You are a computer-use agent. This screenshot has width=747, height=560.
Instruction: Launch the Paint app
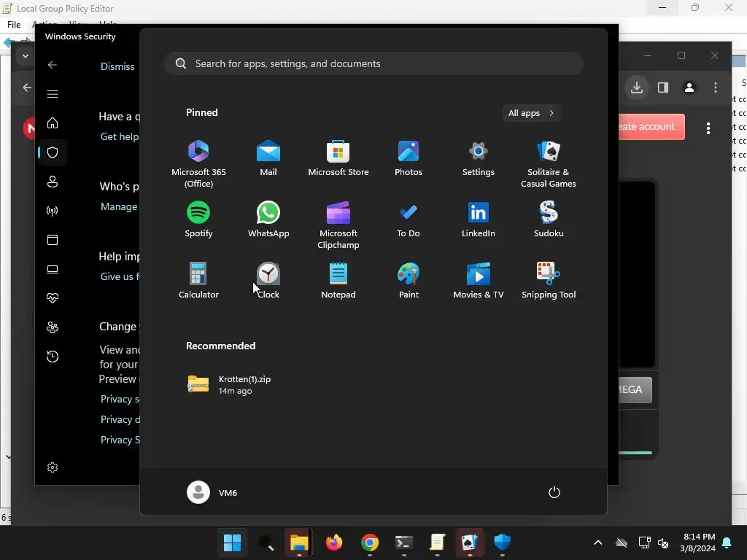[409, 280]
